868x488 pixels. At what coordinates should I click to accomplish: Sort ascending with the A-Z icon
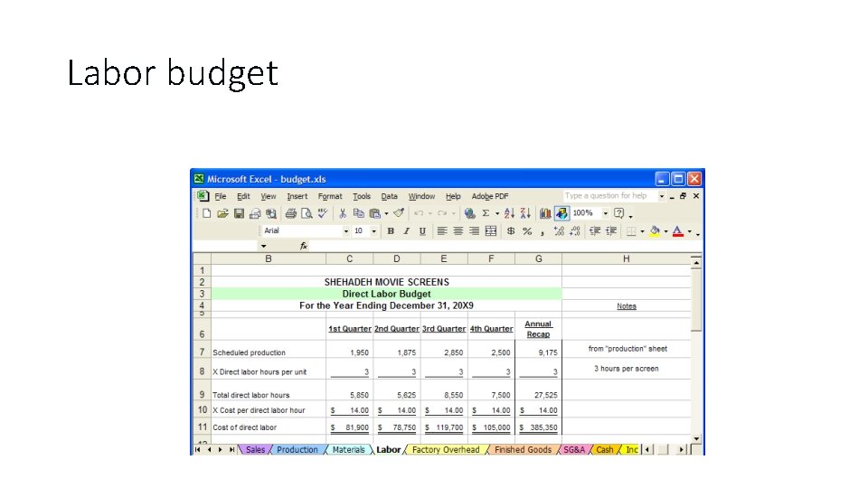509,213
